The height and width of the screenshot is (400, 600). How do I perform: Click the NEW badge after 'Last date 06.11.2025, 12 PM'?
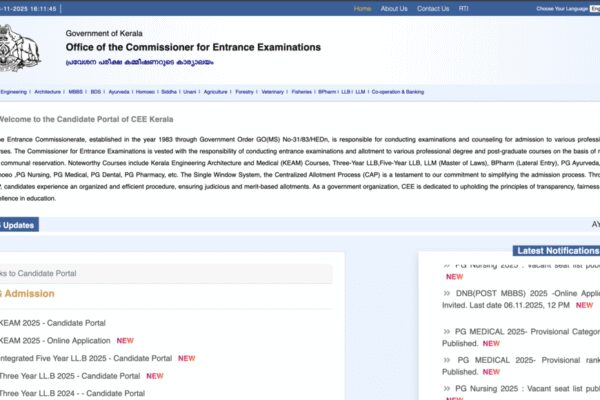click(x=584, y=305)
